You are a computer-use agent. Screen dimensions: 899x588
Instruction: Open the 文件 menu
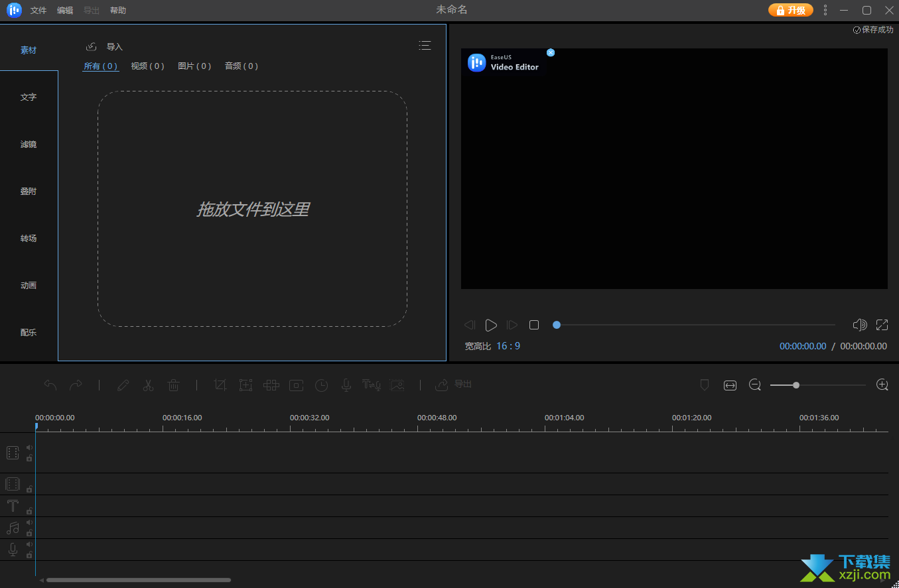(x=38, y=11)
